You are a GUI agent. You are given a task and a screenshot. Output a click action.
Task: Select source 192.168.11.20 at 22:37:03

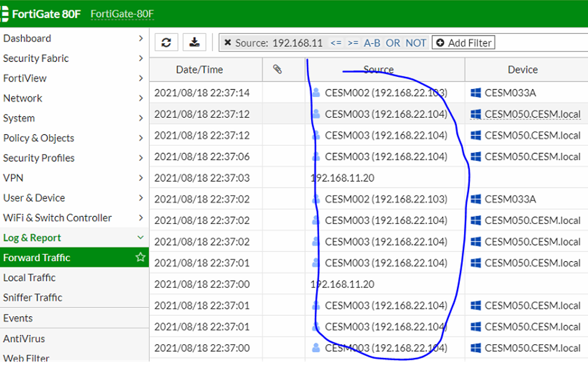click(x=342, y=178)
